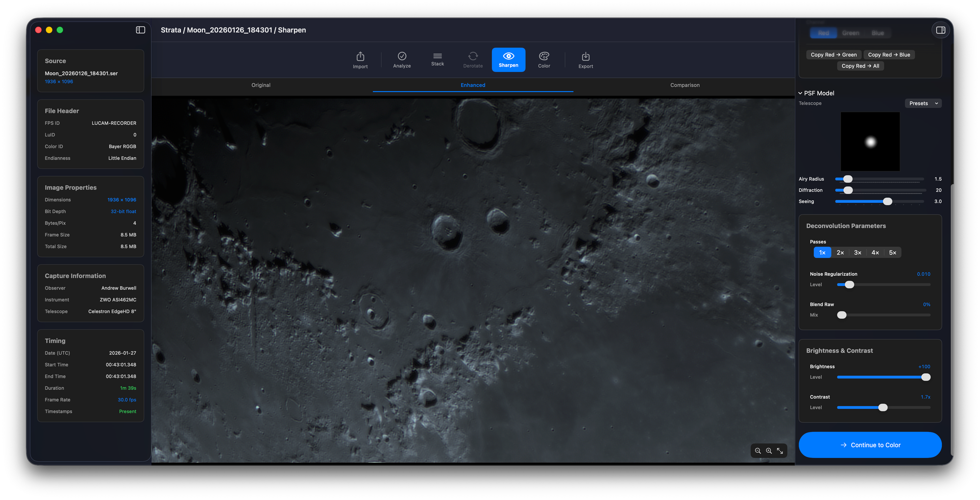Collapse the PSF Model section

[801, 93]
